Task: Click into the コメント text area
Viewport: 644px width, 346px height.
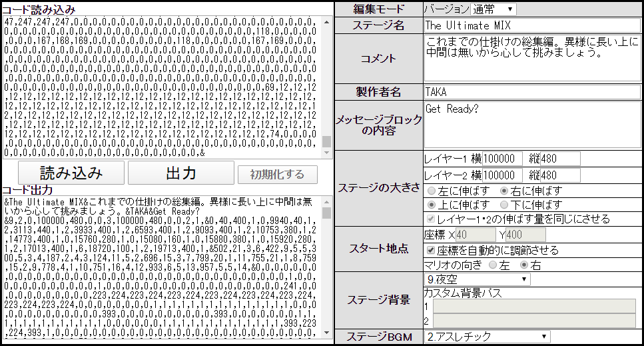Action: pyautogui.click(x=532, y=58)
